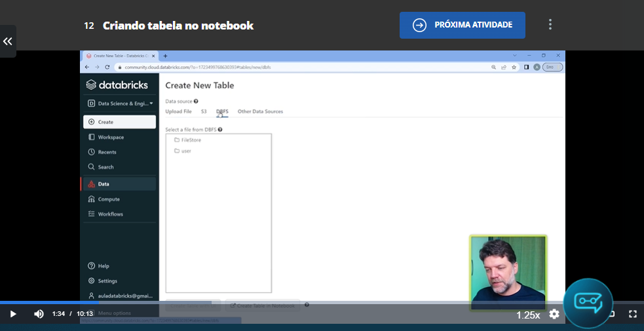The width and height of the screenshot is (644, 331).
Task: Select Data in the Databricks sidebar
Action: click(119, 184)
